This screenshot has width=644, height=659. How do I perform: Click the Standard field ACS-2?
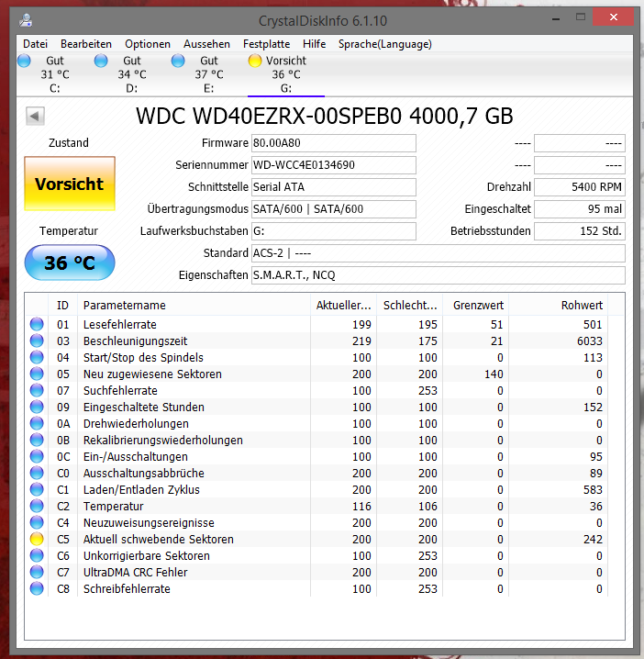(x=439, y=253)
